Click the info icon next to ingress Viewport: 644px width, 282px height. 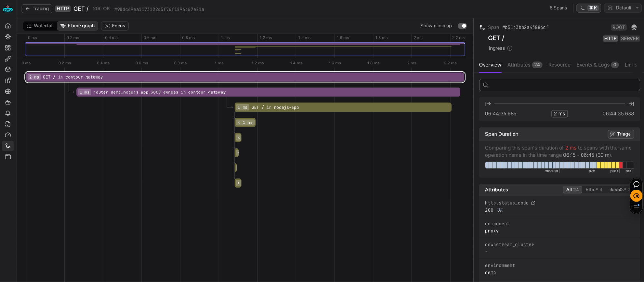510,48
